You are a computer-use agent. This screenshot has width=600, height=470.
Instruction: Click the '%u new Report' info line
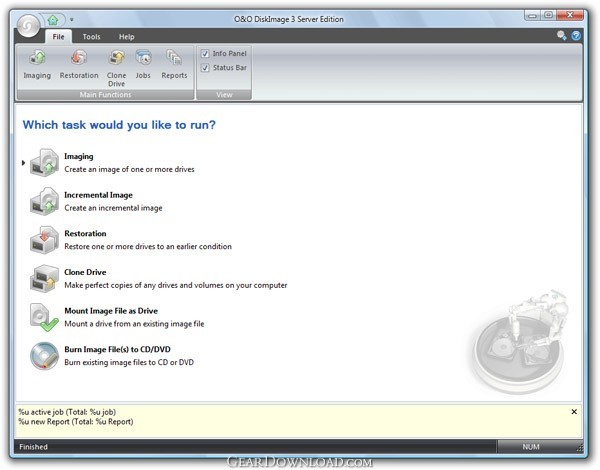[x=76, y=421]
